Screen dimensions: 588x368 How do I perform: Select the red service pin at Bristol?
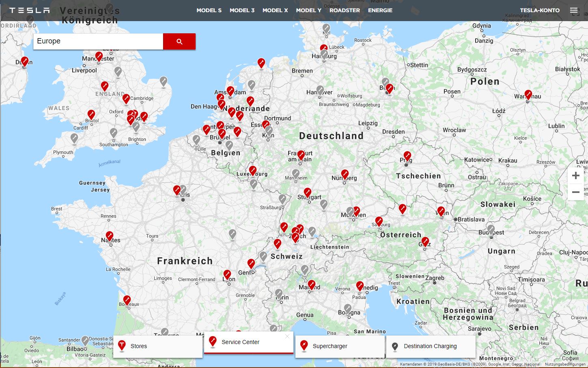(91, 115)
